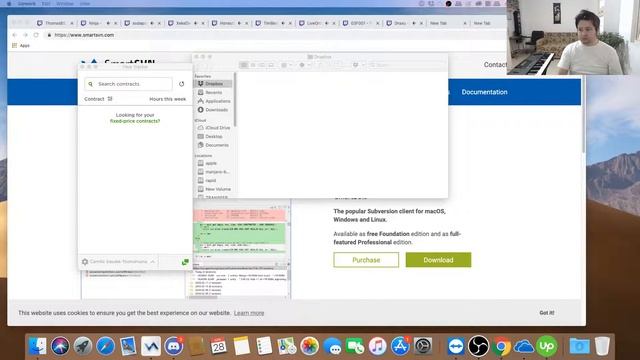Expand the account menu chevron in Time Tracker
Image resolution: width=640 pixels, height=360 pixels.
[153, 262]
